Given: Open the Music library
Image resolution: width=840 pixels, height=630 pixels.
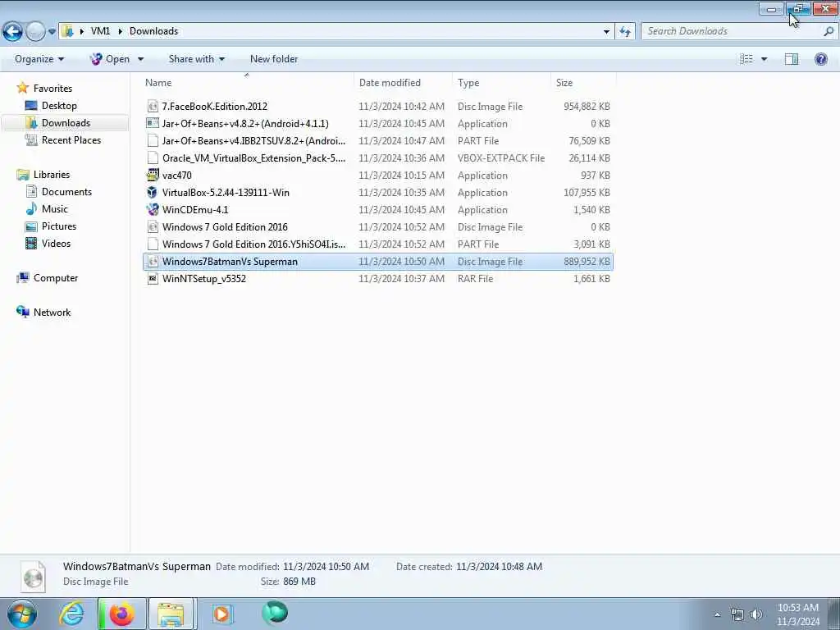Looking at the screenshot, I should (55, 209).
